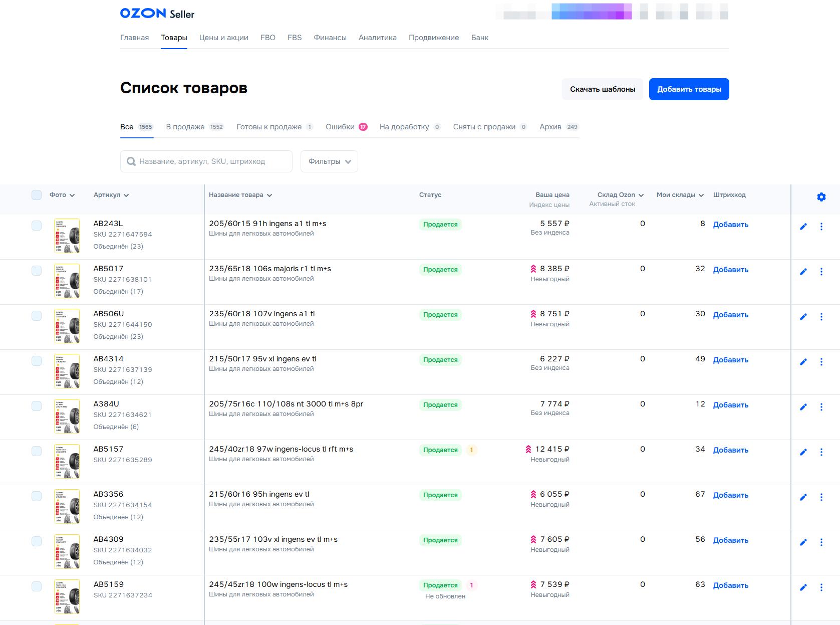Click yellow warning badge on AB5157 status
The image size is (840, 625).
coord(471,450)
